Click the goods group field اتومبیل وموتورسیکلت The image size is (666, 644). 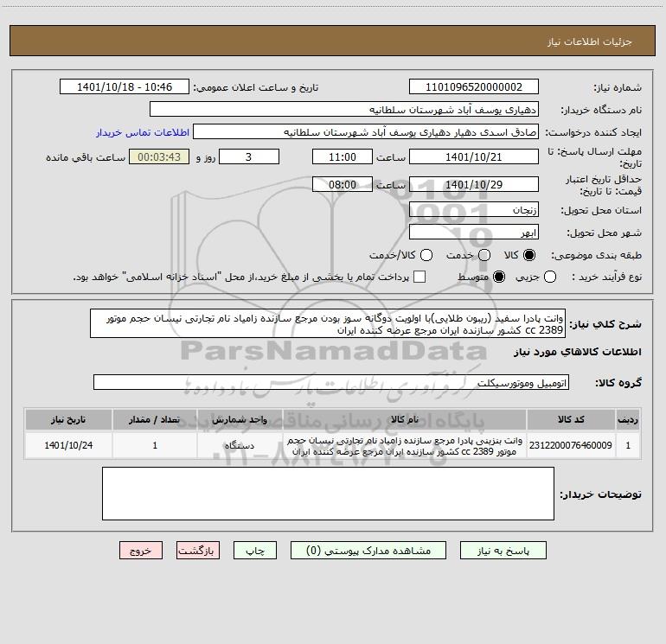pyautogui.click(x=331, y=382)
